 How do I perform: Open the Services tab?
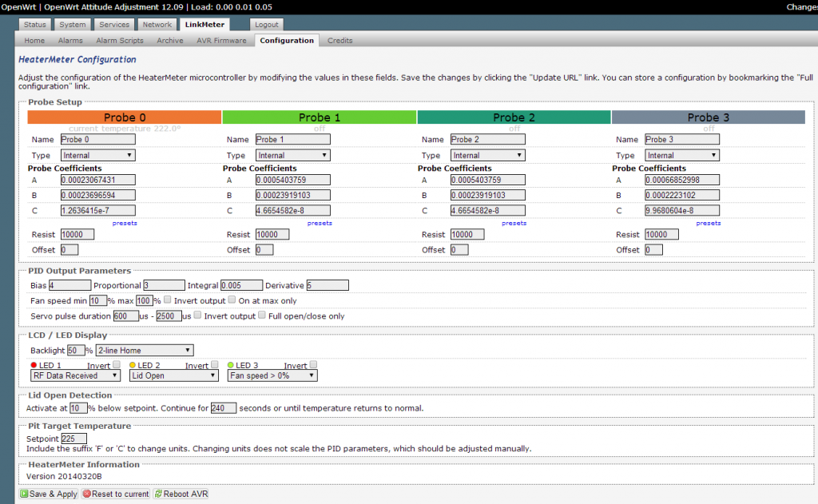[x=114, y=25]
